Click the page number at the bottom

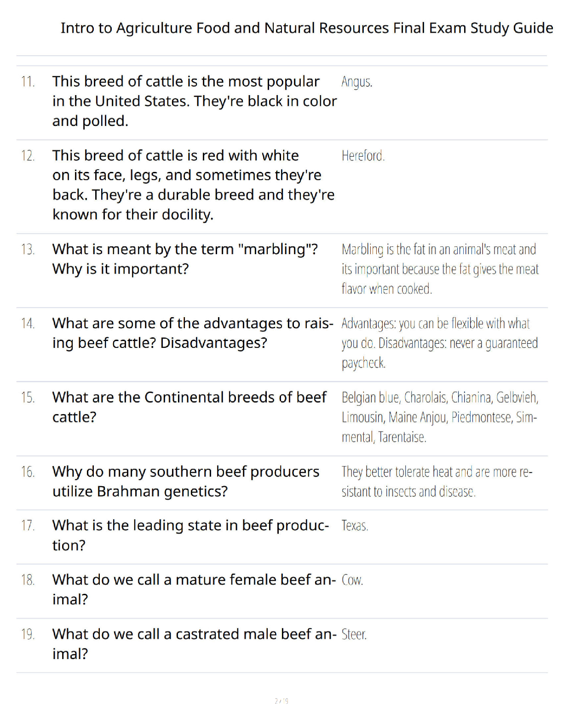[281, 701]
